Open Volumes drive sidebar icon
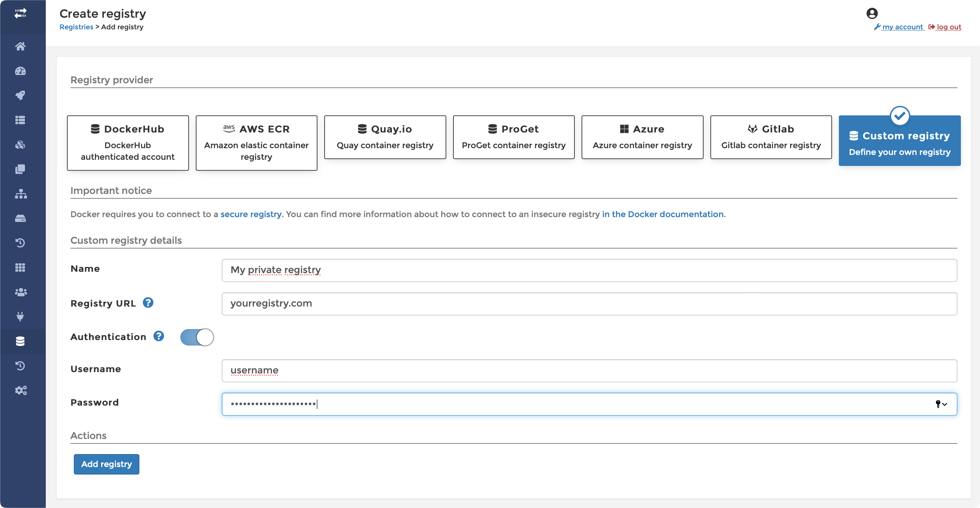980x508 pixels. (21, 218)
